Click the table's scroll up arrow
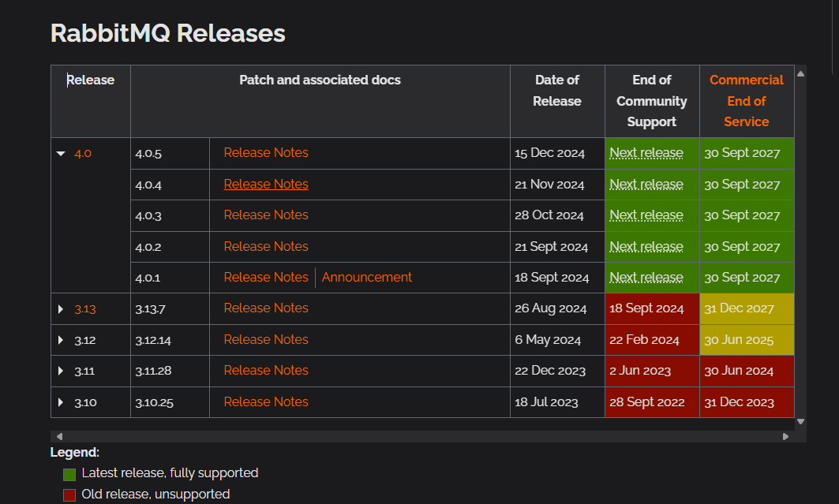 (800, 74)
